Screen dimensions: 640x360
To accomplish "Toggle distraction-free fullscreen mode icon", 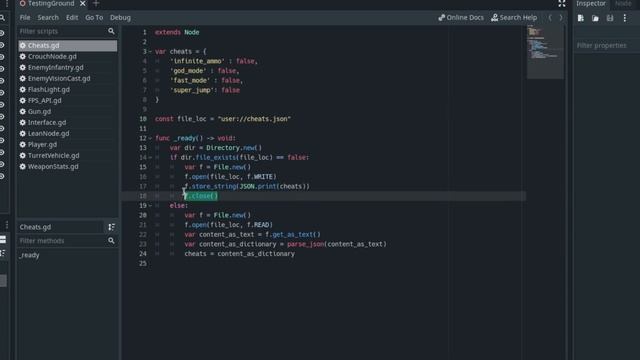I will point(562,4).
